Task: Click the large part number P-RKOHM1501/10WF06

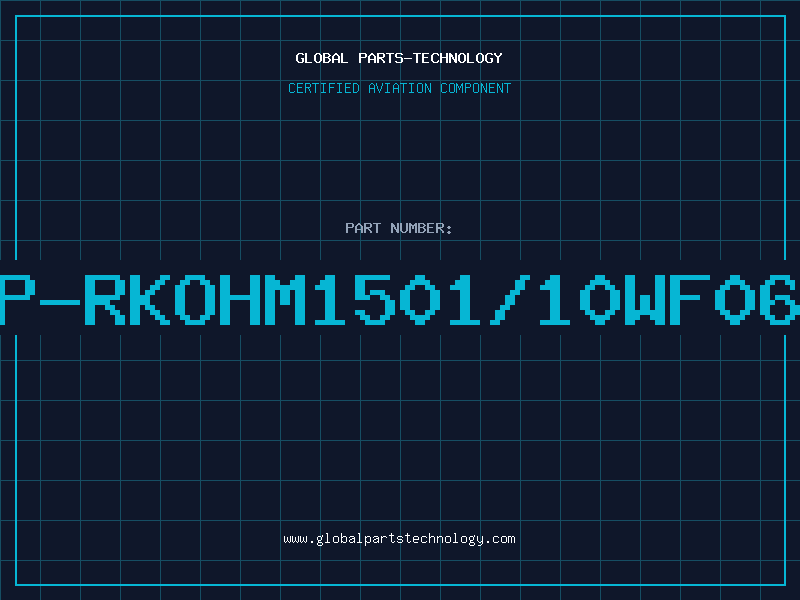Action: [x=400, y=299]
